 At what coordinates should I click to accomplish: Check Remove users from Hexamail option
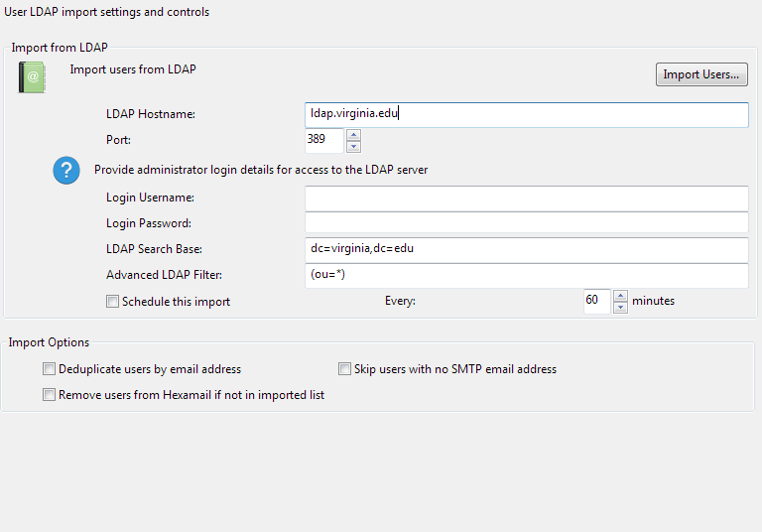click(50, 395)
